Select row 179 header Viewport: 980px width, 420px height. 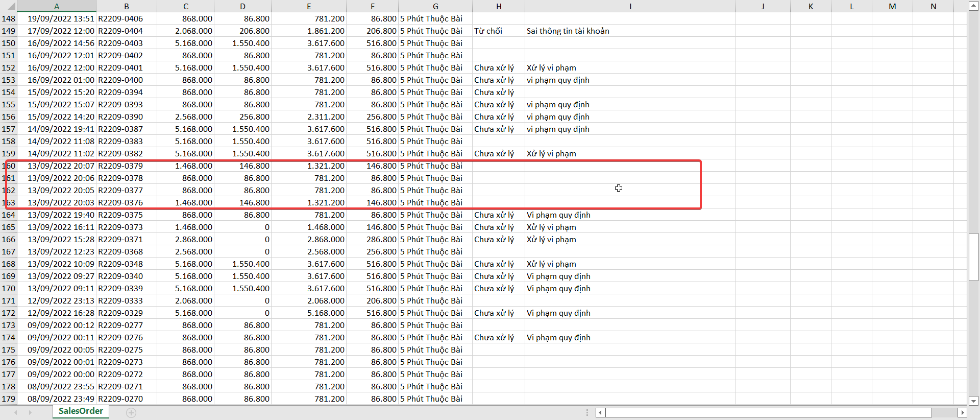tap(9, 399)
